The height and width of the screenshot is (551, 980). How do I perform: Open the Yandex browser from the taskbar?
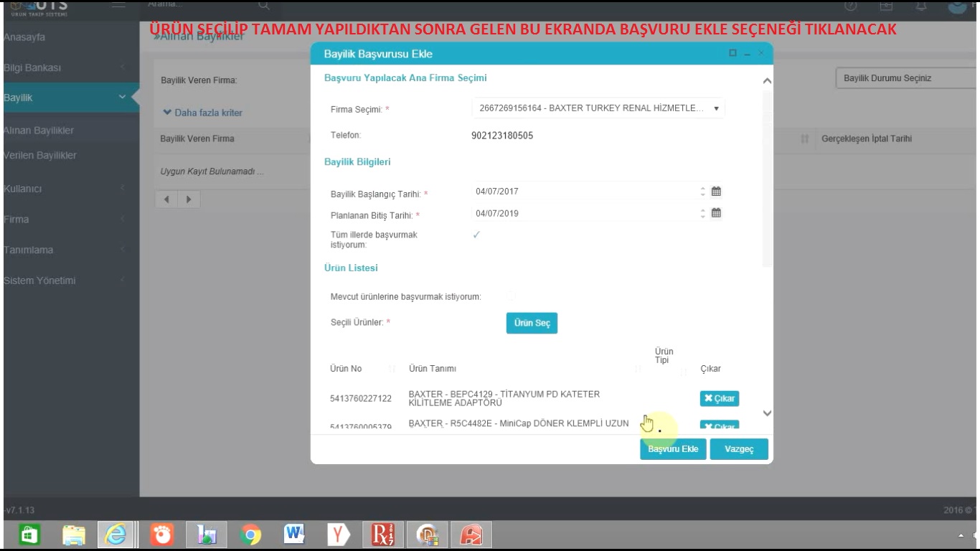coord(339,535)
